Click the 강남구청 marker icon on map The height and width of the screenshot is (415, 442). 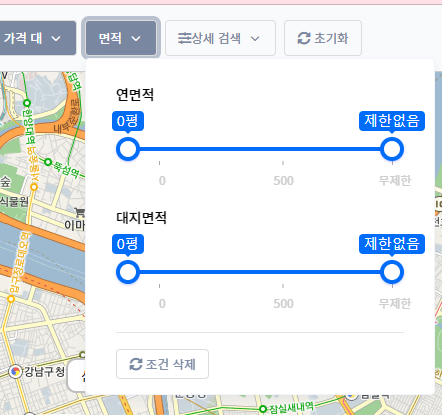(15, 371)
